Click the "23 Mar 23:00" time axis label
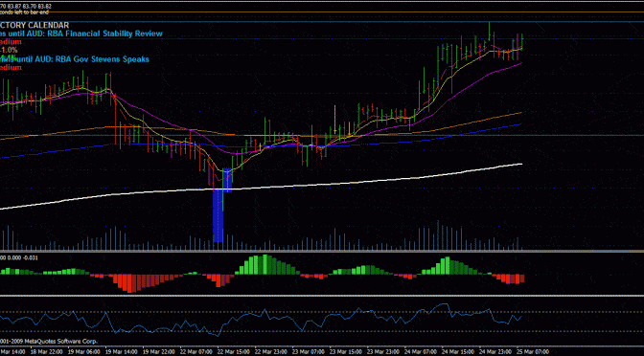Screen dimensions: 644x356 coord(381,351)
